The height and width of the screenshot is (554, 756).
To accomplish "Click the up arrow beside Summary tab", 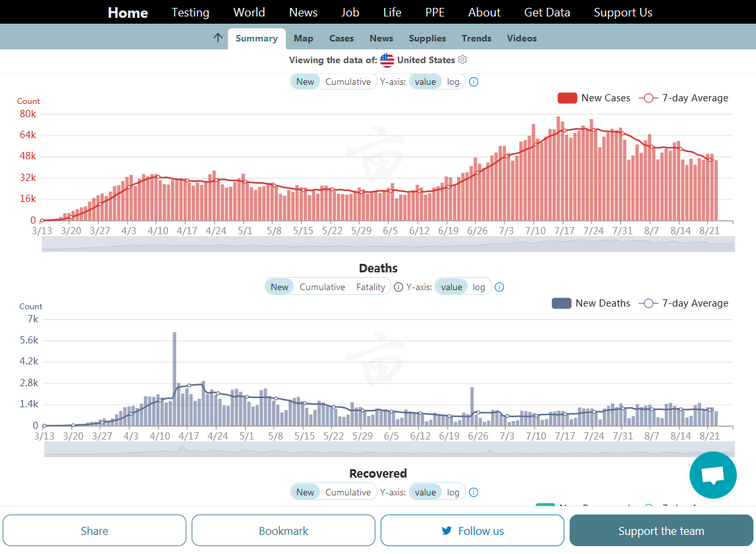I will tap(218, 38).
